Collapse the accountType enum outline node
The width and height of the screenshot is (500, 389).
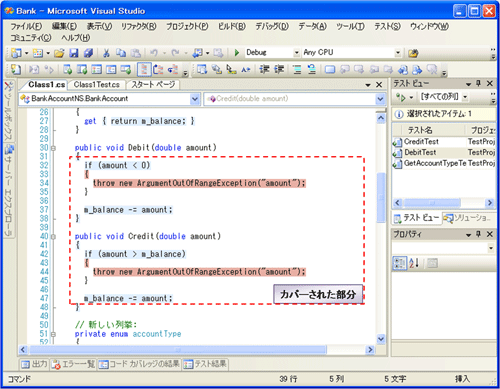[x=53, y=334]
